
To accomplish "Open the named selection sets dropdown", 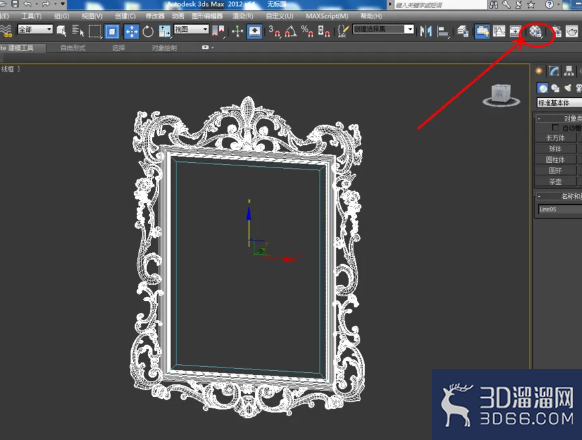I will 383,29.
